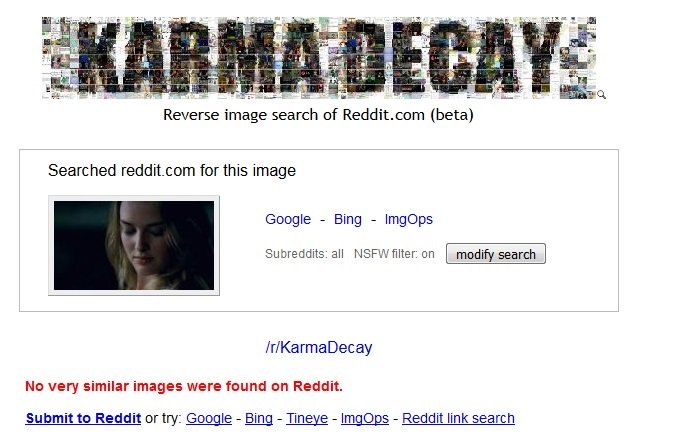Image resolution: width=696 pixels, height=436 pixels.
Task: Open Google link next to the thumbnail
Action: tap(288, 219)
